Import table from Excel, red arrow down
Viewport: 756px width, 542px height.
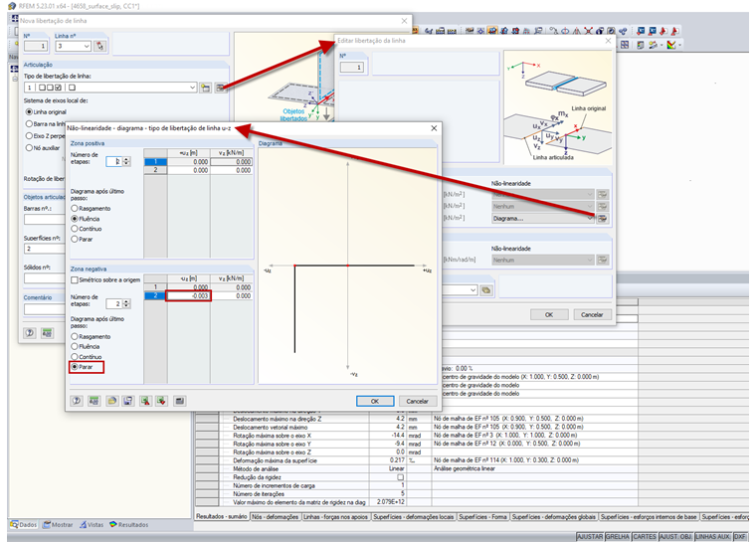click(161, 401)
